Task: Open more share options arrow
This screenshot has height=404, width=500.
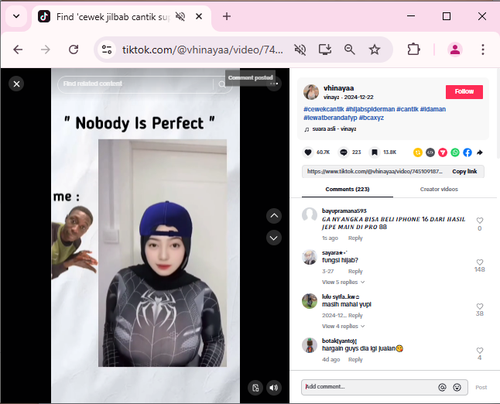Action: [480, 152]
